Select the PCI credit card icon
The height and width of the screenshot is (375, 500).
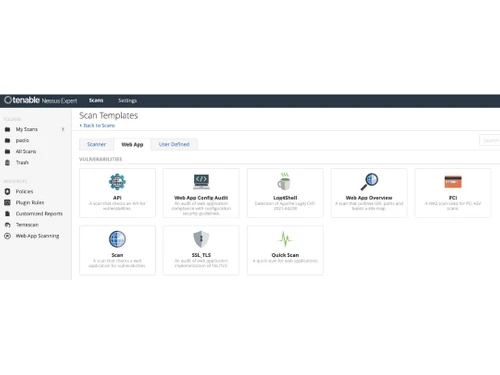[453, 182]
